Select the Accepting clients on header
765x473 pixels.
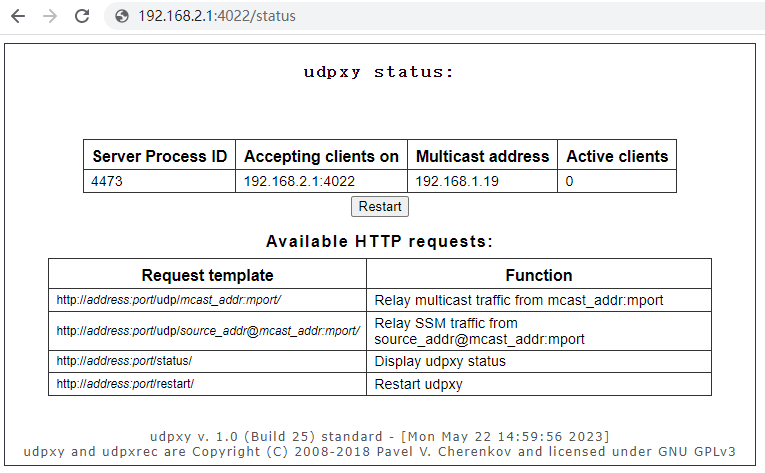point(321,156)
